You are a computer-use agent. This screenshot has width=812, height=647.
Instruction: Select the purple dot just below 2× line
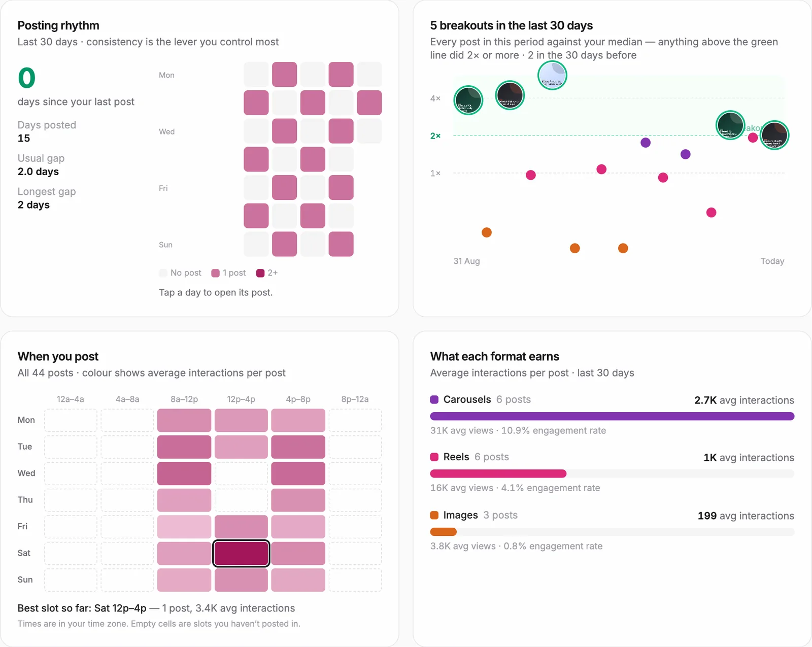click(646, 143)
